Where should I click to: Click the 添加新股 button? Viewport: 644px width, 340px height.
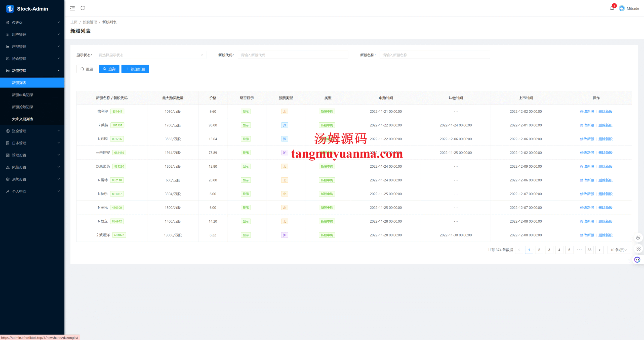tap(135, 69)
